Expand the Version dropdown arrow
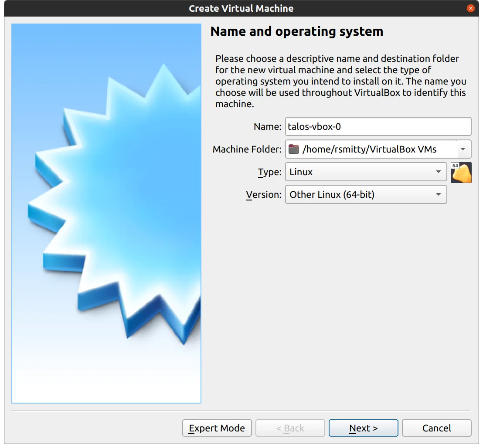The height and width of the screenshot is (448, 483). pyautogui.click(x=439, y=195)
